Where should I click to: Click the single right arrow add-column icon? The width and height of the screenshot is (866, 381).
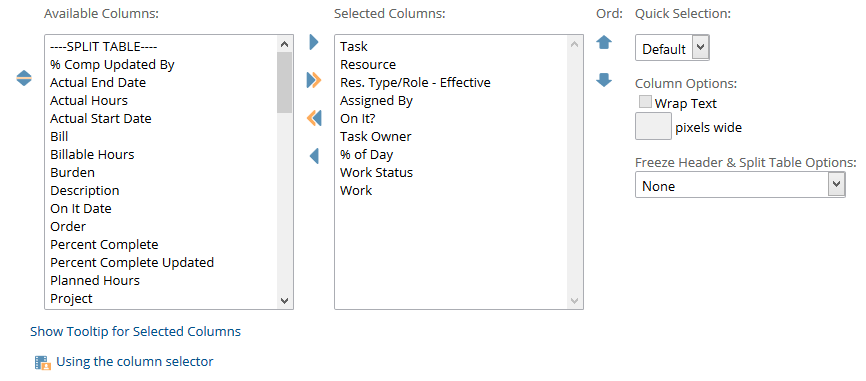tap(314, 42)
